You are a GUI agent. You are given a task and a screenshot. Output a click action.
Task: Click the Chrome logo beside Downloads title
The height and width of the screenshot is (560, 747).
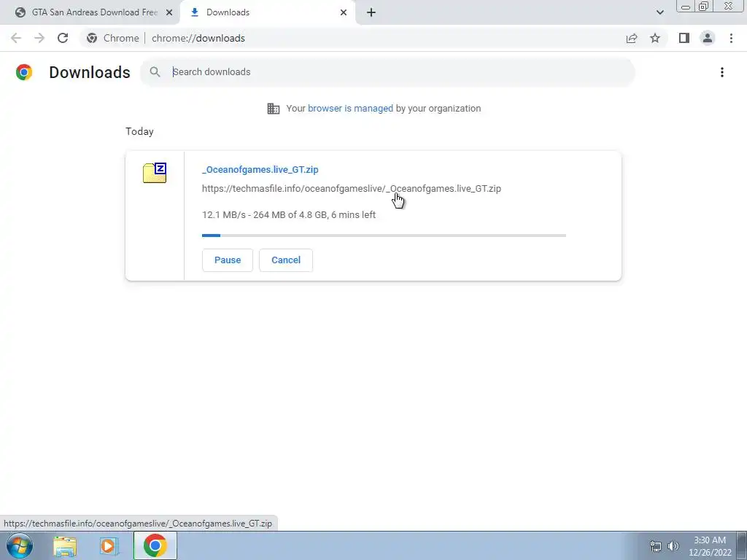click(24, 72)
